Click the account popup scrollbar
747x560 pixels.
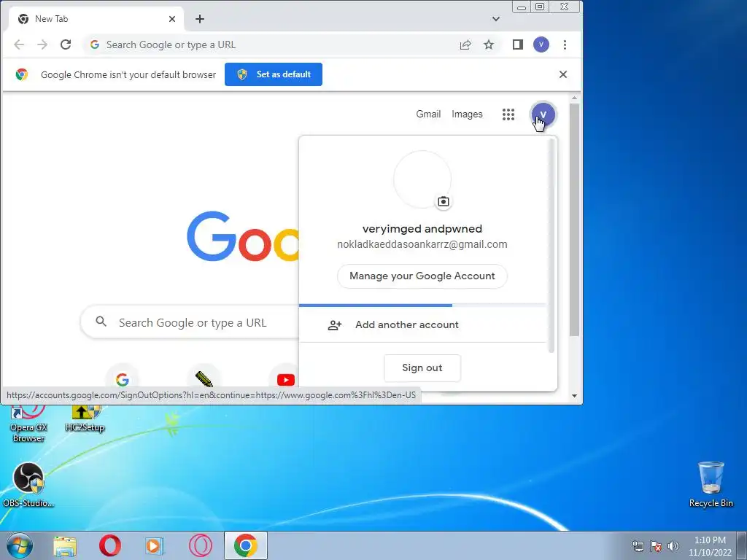click(551, 245)
